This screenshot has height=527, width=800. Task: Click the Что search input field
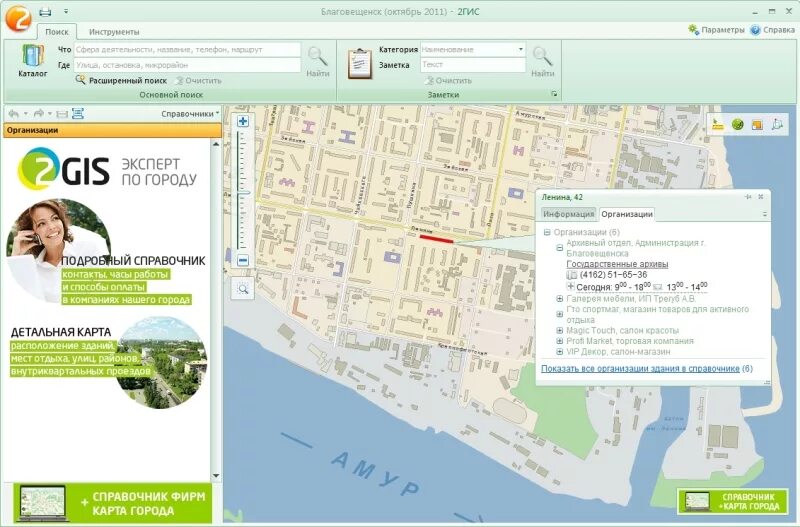pos(187,49)
